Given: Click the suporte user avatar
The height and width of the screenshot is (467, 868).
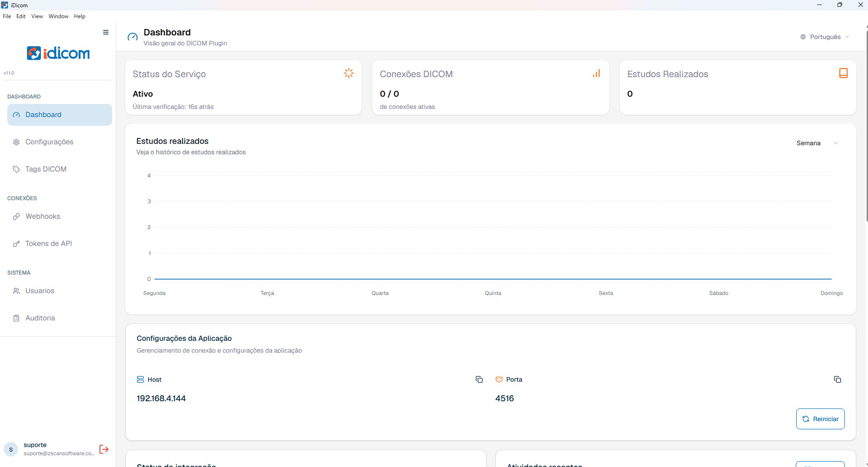Looking at the screenshot, I should click(x=11, y=449).
